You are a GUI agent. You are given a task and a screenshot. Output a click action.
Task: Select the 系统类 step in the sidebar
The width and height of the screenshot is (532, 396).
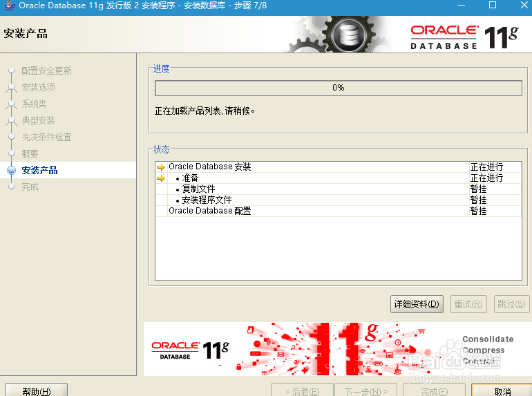(34, 104)
